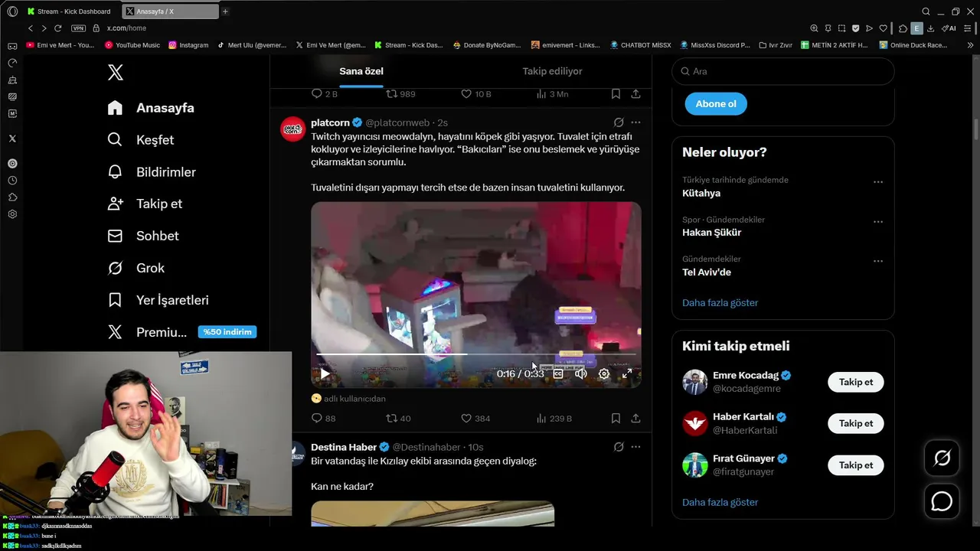Follow Fırat Günayer with Takip et

(x=855, y=465)
